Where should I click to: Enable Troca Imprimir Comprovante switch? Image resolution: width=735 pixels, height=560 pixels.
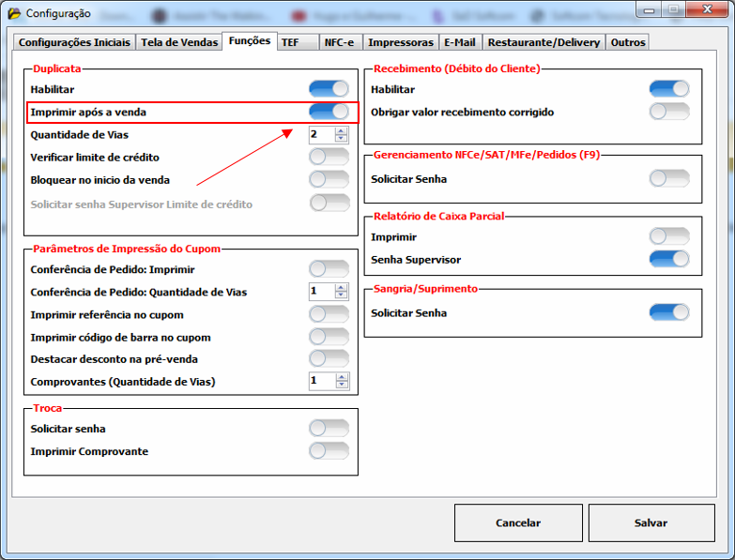pyautogui.click(x=329, y=451)
